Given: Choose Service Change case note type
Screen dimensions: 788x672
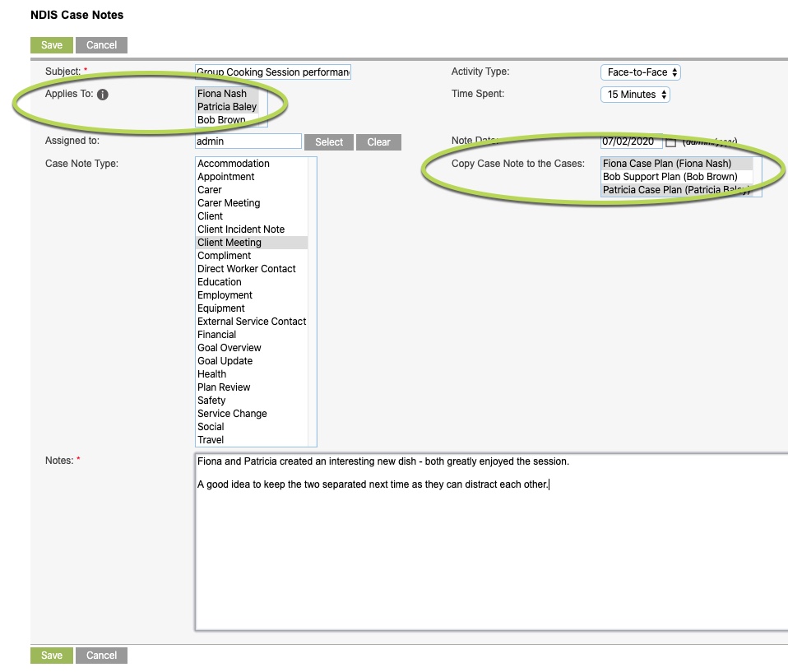Looking at the screenshot, I should pyautogui.click(x=252, y=413).
